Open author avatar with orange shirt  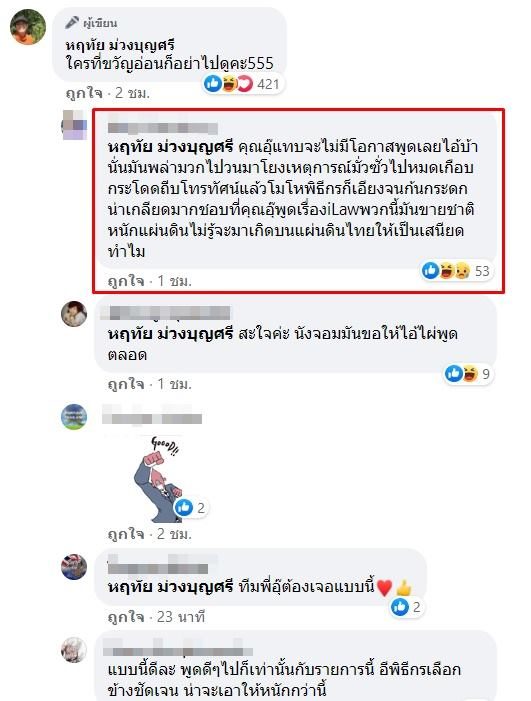[x=28, y=27]
